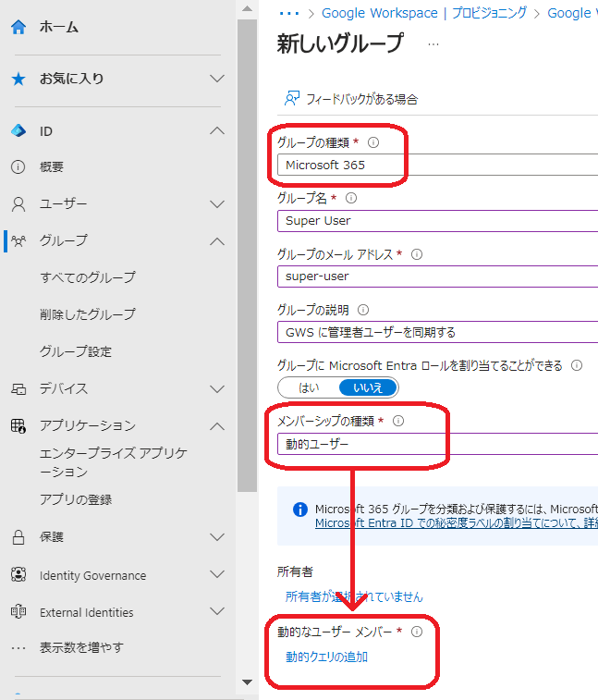The image size is (598, 700).
Task: Click the email address field containing super-user
Action: pyautogui.click(x=437, y=276)
